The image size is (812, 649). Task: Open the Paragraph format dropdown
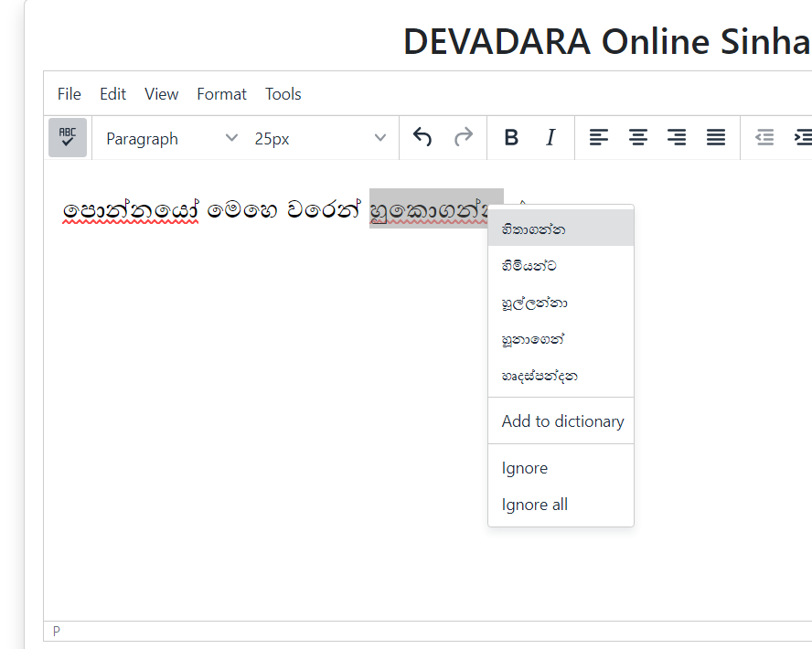171,138
